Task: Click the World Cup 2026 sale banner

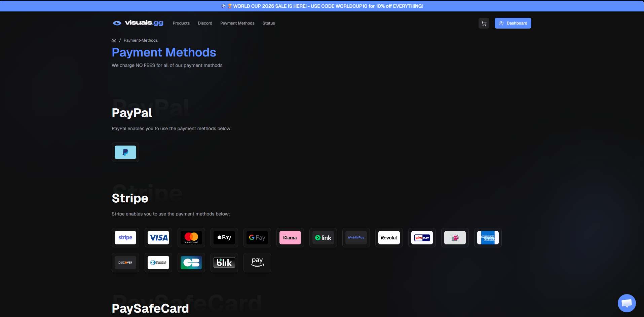Action: pos(322,6)
